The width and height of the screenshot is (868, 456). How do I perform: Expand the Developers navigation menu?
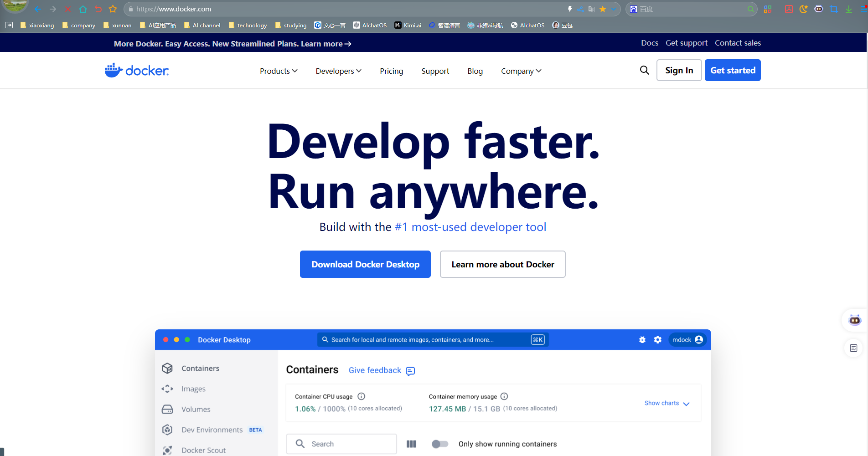(x=339, y=71)
